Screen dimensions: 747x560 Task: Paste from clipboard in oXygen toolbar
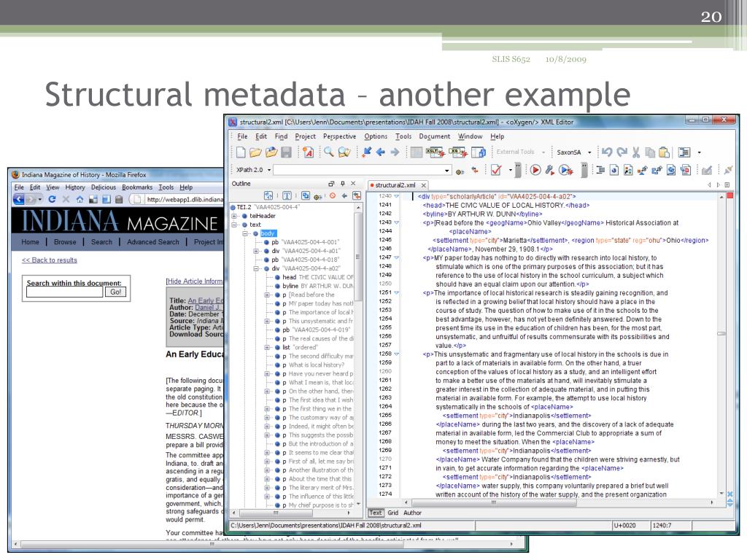[x=664, y=152]
